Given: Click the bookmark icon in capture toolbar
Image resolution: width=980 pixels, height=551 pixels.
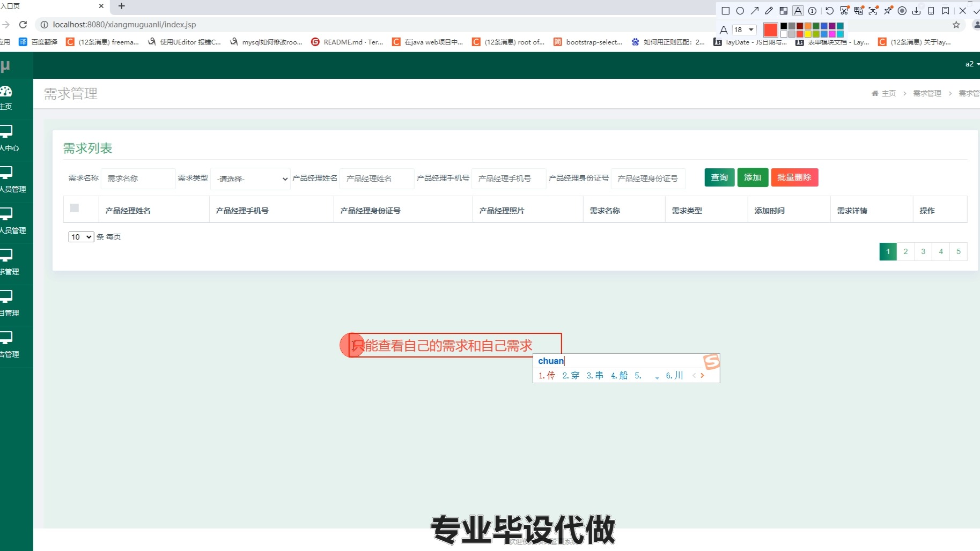Looking at the screenshot, I should [x=946, y=11].
